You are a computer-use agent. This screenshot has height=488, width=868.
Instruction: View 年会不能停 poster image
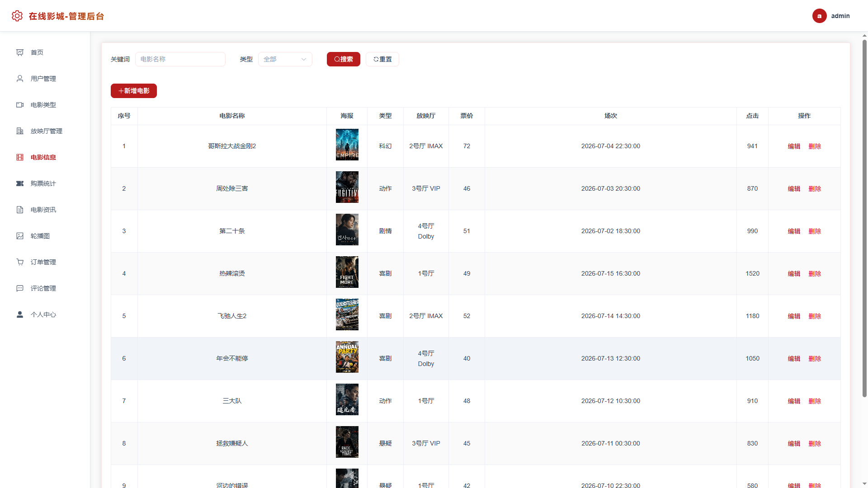tap(347, 357)
